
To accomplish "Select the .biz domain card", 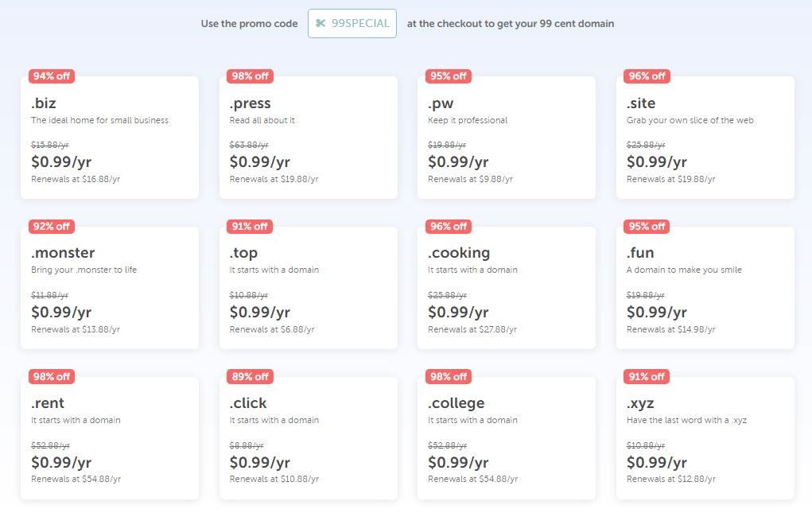I will [x=110, y=137].
